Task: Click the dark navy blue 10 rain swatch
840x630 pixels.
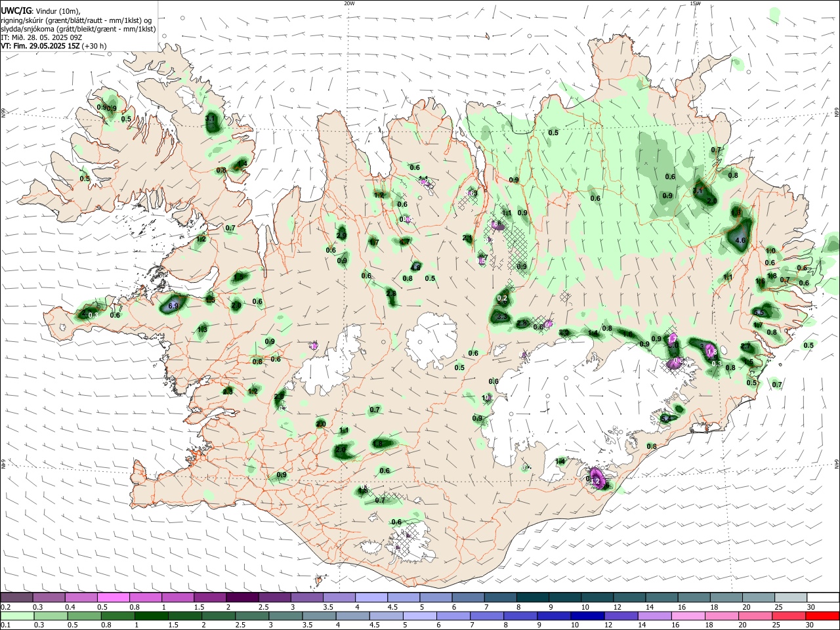Action: coord(587,616)
